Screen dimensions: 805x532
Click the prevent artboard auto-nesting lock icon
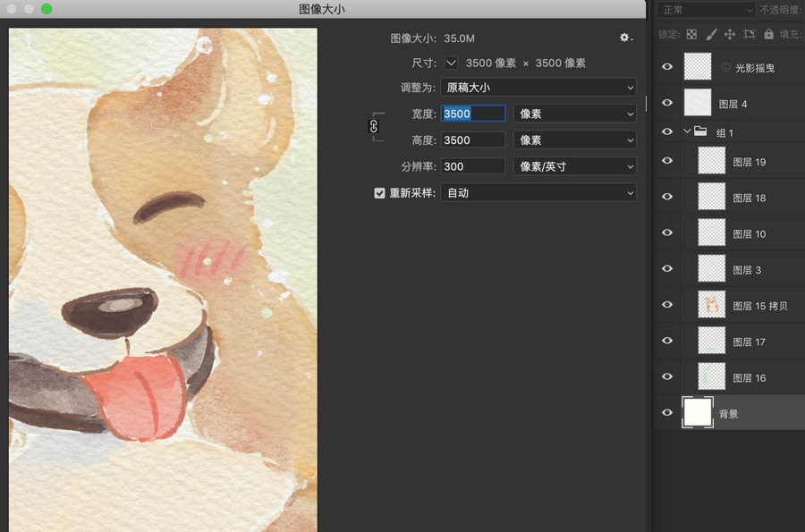(750, 34)
